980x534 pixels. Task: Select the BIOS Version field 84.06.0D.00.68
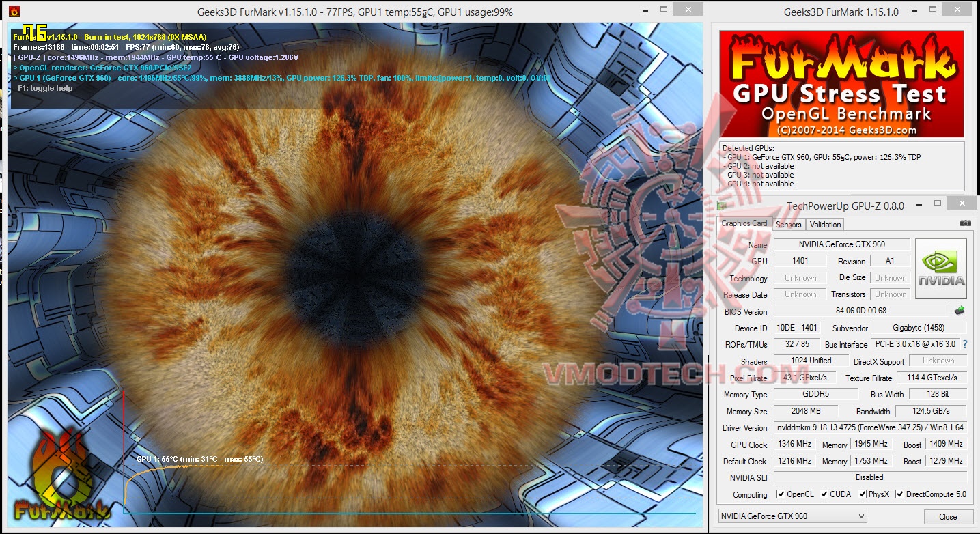click(x=860, y=311)
